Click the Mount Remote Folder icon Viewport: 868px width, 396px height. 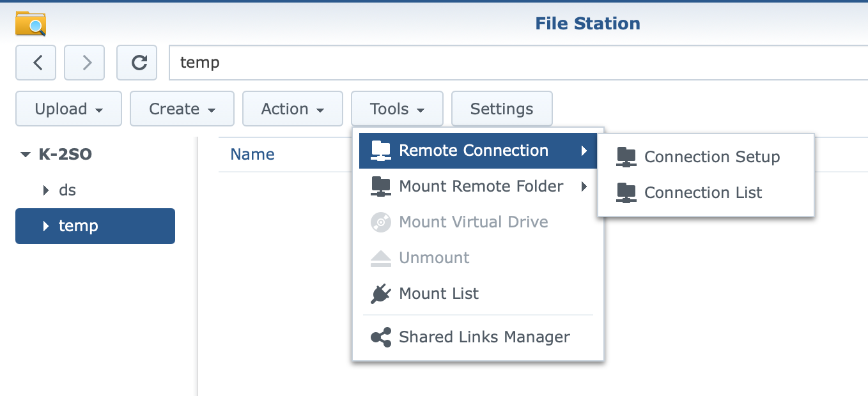pyautogui.click(x=381, y=187)
